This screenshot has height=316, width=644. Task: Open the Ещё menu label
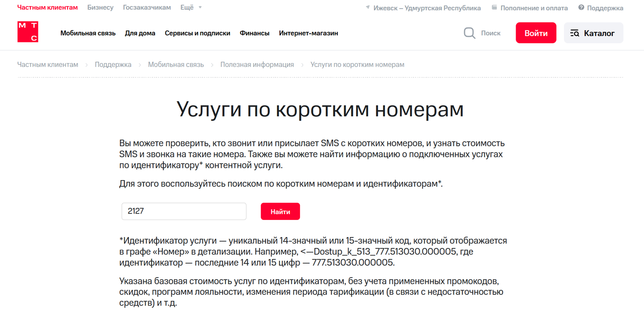coord(187,8)
